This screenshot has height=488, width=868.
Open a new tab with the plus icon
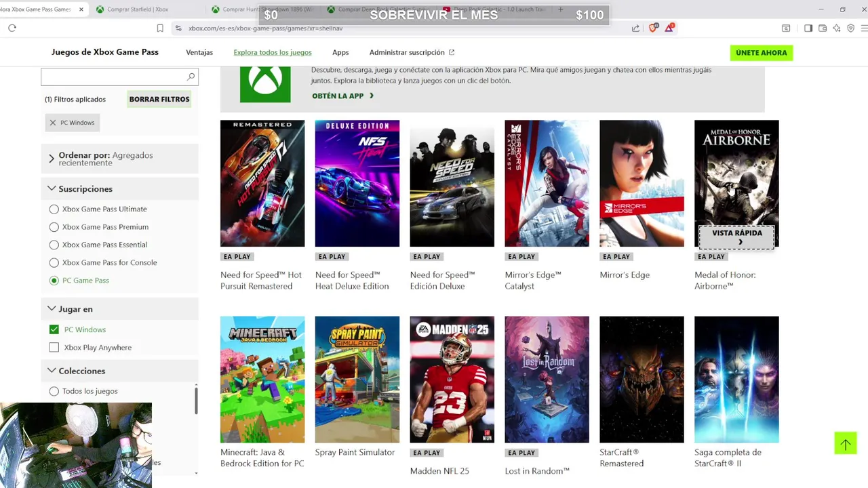560,9
